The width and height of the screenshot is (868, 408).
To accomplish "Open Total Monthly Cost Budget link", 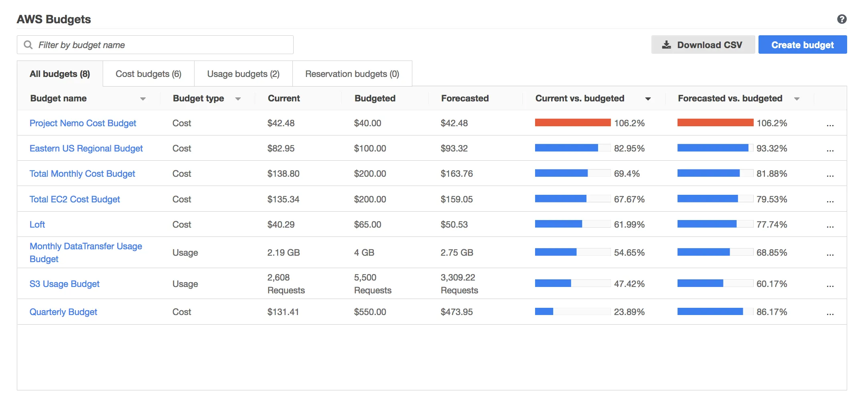I will point(82,174).
